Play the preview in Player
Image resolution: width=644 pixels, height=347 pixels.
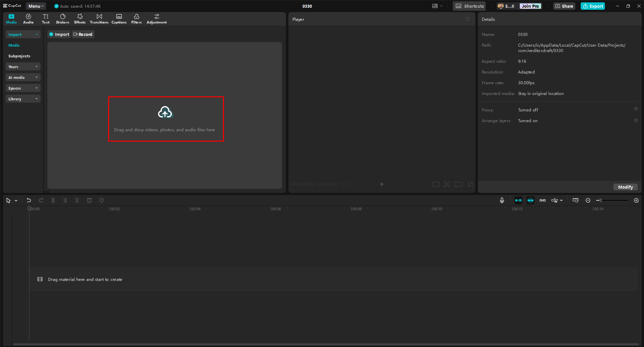click(x=382, y=184)
